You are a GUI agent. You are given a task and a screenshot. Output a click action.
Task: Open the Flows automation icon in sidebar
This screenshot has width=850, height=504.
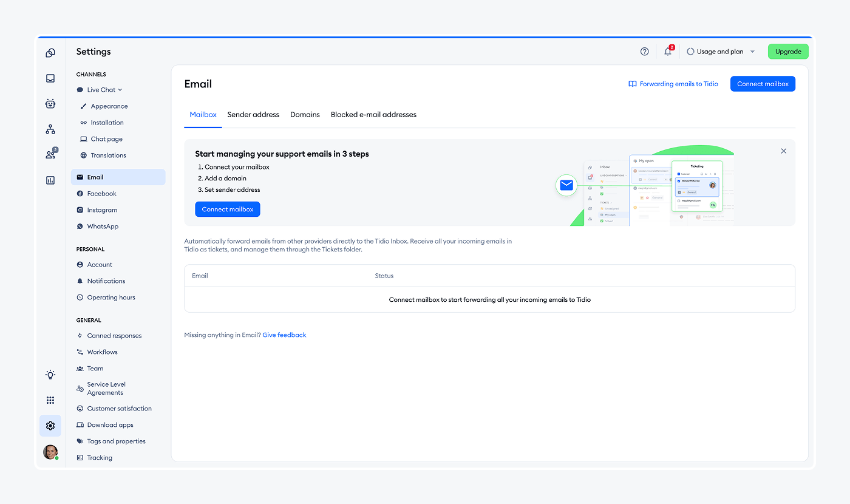[50, 129]
